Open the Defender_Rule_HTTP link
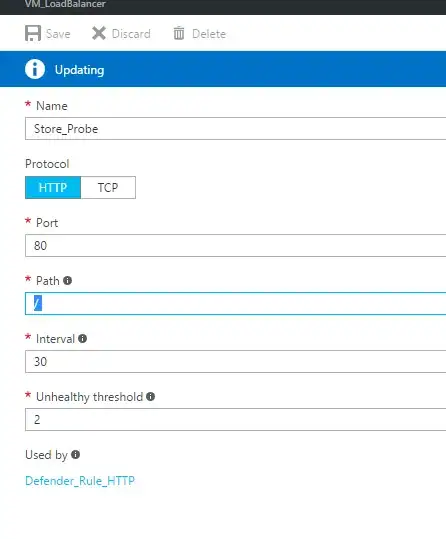The image size is (446, 539). point(80,481)
